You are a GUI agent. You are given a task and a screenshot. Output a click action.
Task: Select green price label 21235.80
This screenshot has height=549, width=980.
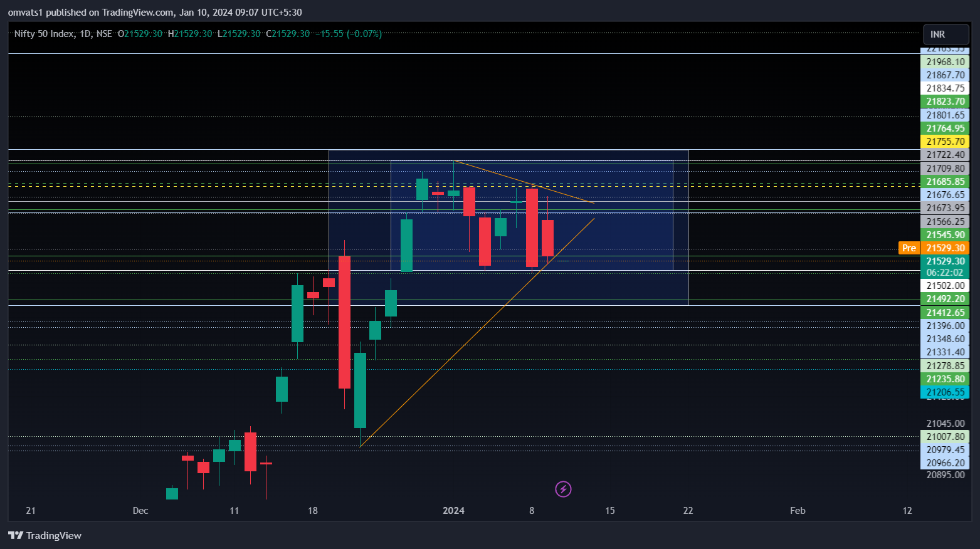[945, 379]
